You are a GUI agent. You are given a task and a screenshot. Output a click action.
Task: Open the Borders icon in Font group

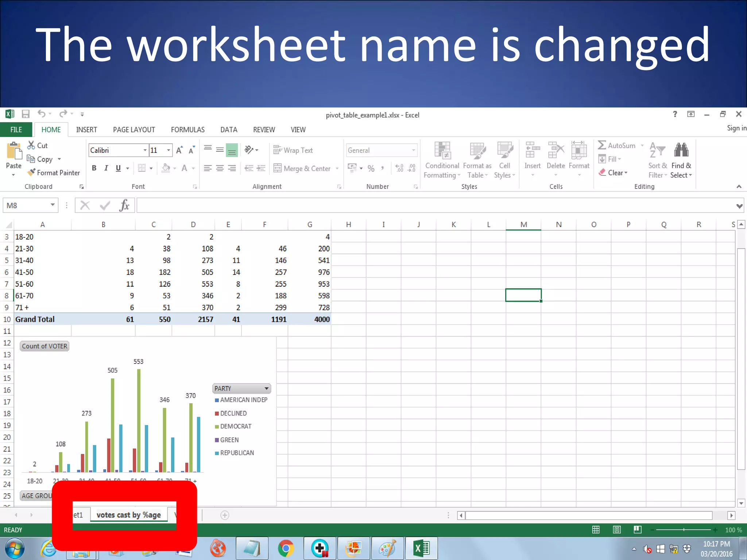142,168
